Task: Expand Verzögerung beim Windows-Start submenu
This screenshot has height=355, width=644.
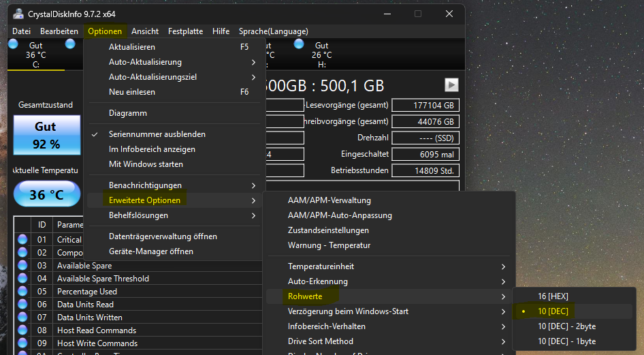Action: 389,311
